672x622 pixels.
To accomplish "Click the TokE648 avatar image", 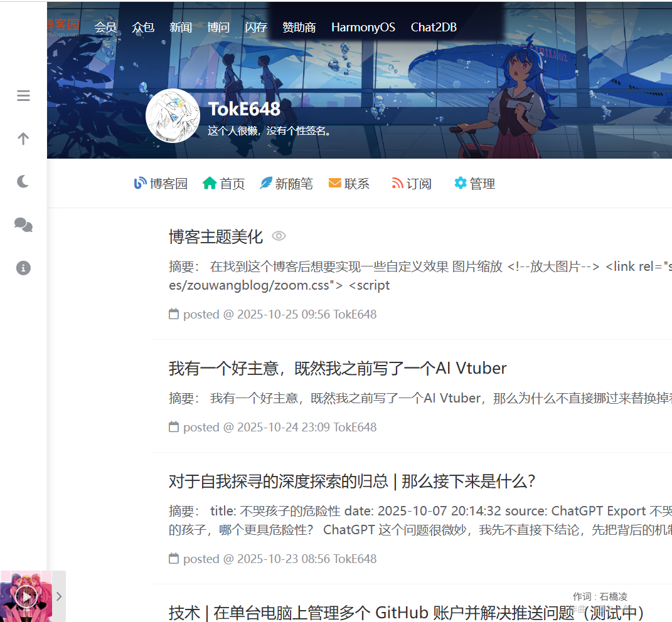I will click(x=173, y=115).
